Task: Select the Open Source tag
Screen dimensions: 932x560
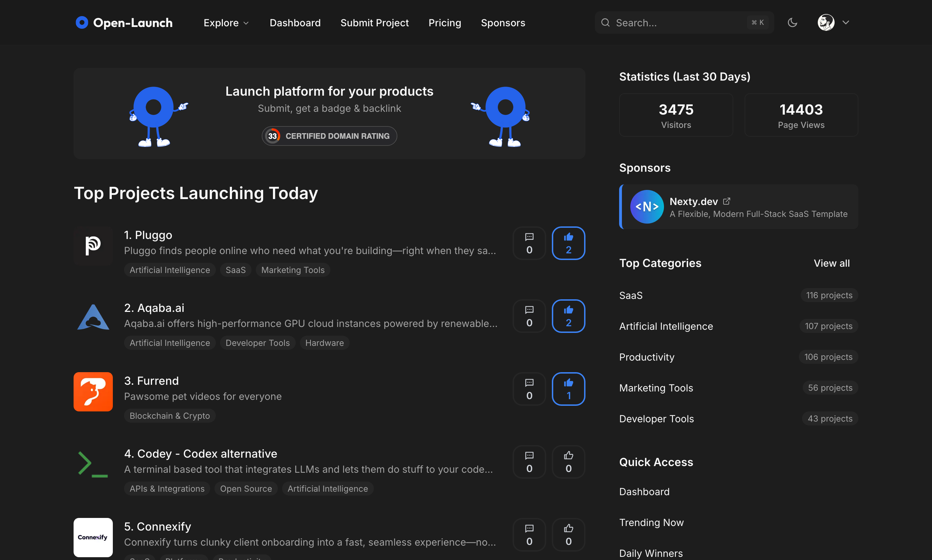Action: 246,488
